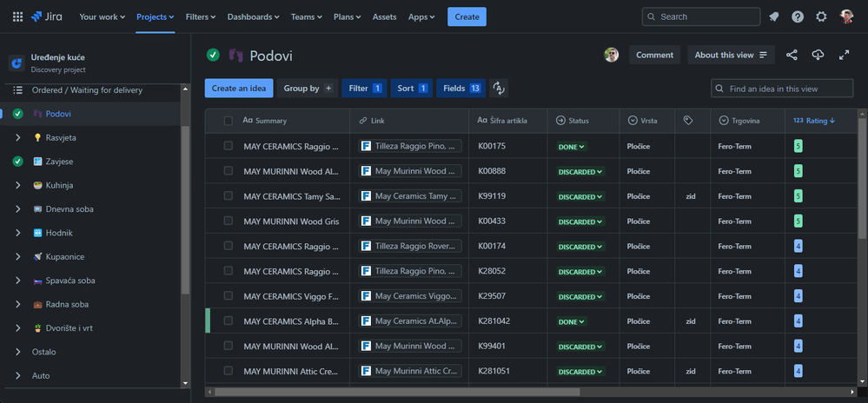This screenshot has height=403, width=868.
Task: Open the settings gear icon
Action: pyautogui.click(x=821, y=17)
